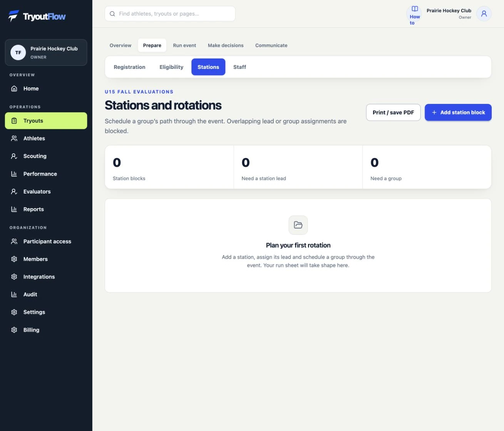Viewport: 504px width, 431px height.
Task: Click the Athletes people icon
Action: tap(14, 139)
